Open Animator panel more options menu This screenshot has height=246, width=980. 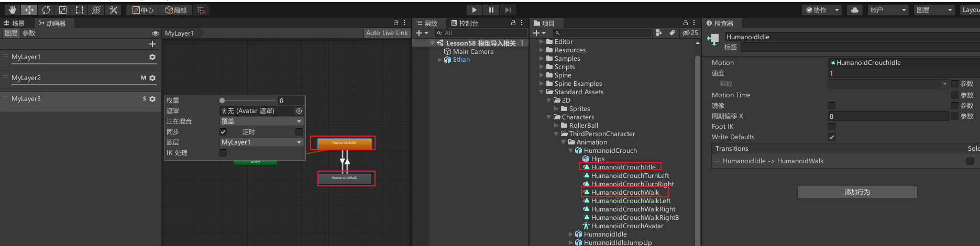(x=404, y=23)
